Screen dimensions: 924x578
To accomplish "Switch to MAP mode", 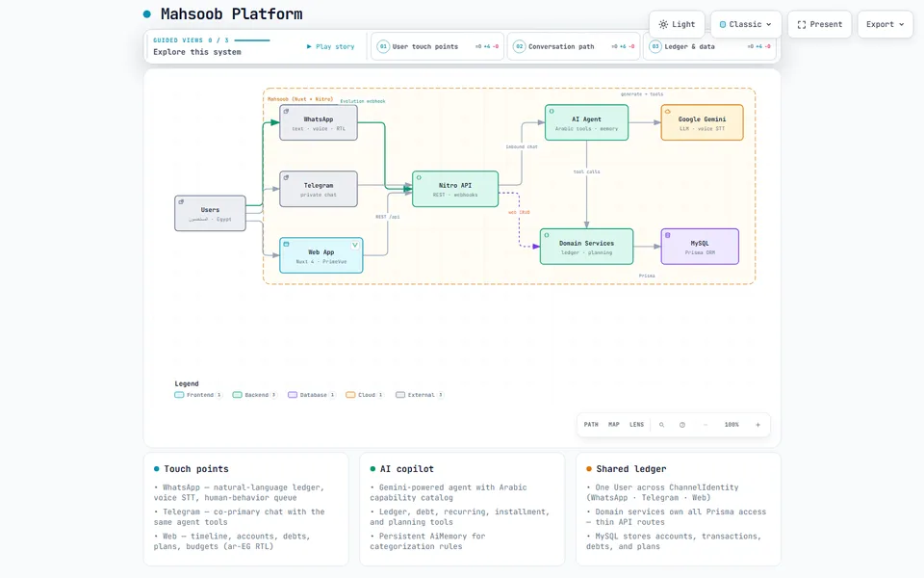I will pos(614,425).
